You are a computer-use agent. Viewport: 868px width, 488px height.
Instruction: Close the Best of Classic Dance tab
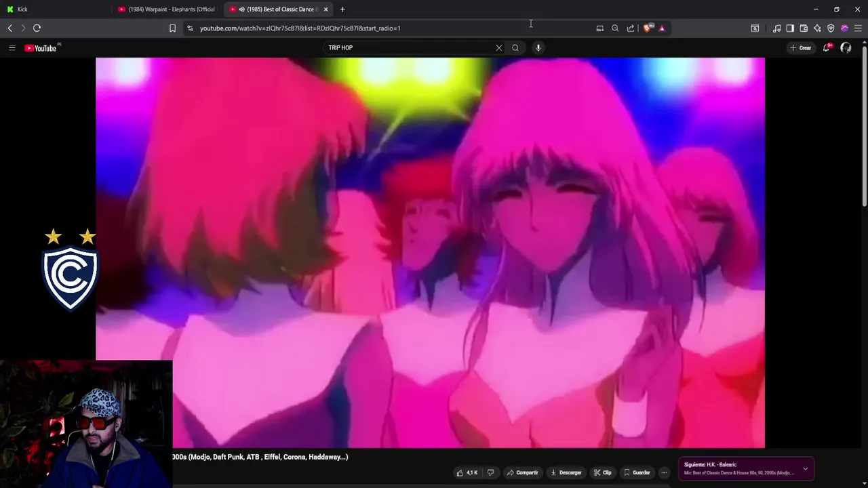tap(325, 9)
